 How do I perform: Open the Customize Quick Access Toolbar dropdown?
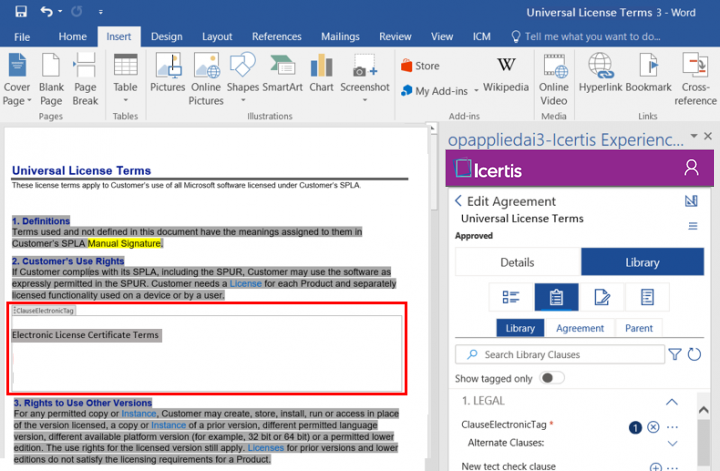click(101, 12)
